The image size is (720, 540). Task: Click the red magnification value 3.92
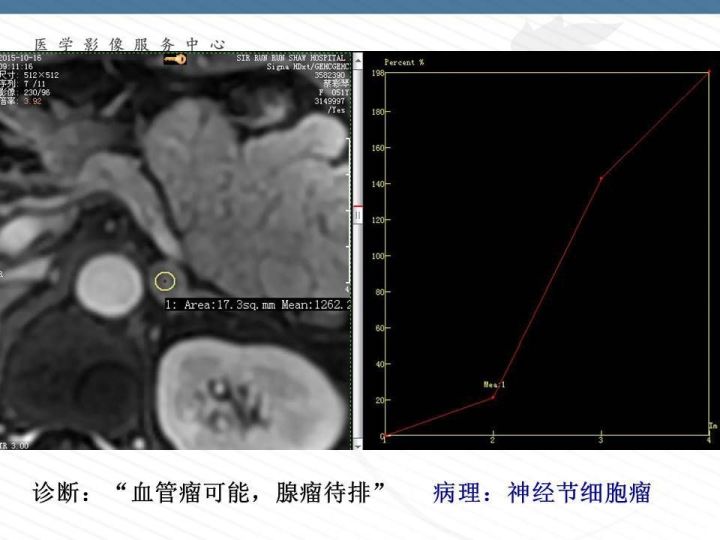(x=33, y=101)
